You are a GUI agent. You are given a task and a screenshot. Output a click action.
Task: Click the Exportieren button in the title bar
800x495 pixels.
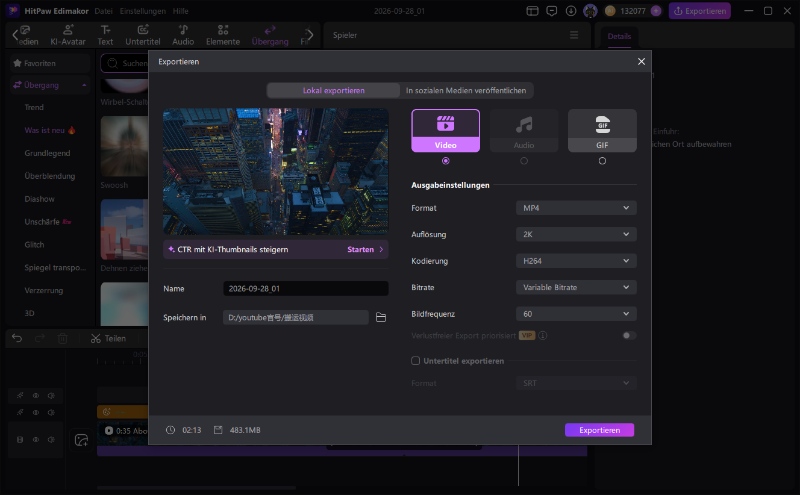point(699,11)
